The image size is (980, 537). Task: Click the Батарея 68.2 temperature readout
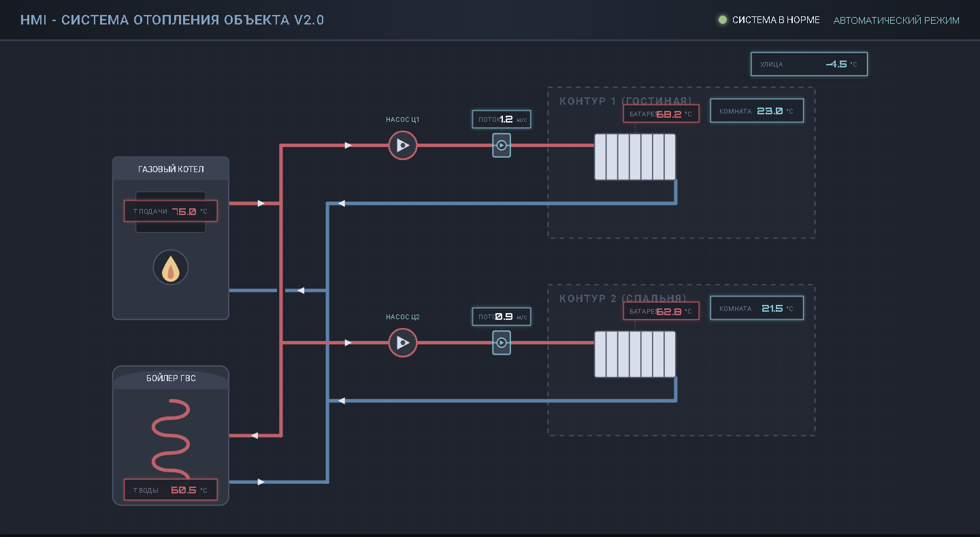(660, 114)
